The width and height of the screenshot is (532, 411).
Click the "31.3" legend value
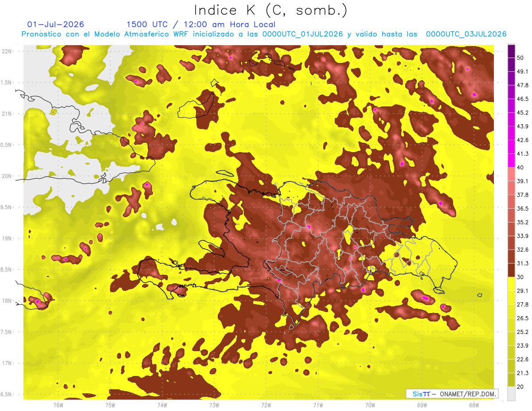pos(522,263)
